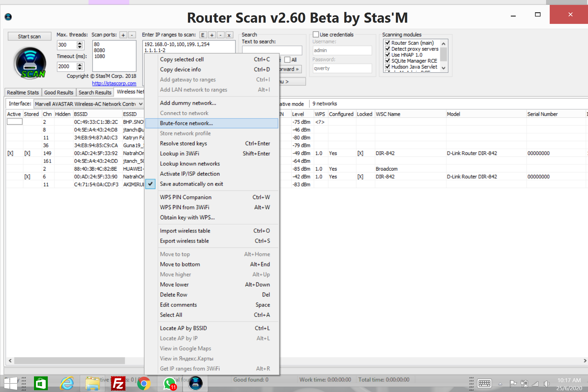Image resolution: width=588 pixels, height=392 pixels.
Task: Click the x clear IP ranges button
Action: (x=229, y=35)
